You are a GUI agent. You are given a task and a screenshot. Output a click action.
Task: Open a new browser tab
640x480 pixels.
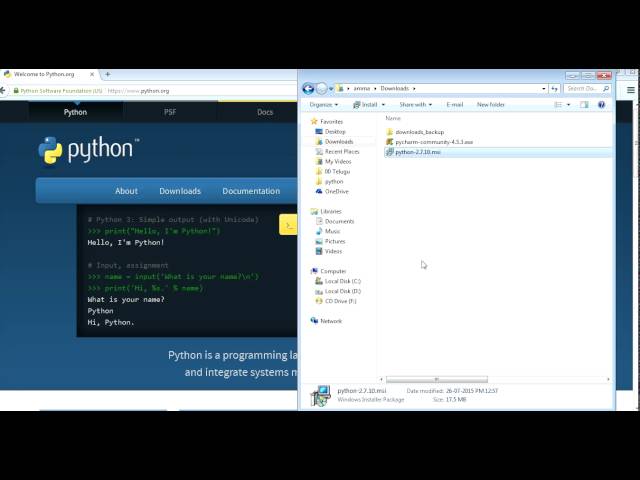[x=108, y=74]
